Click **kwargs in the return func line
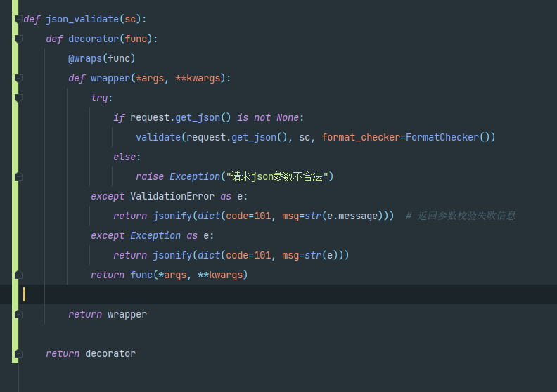Viewport: 557px width, 392px height. pos(220,275)
